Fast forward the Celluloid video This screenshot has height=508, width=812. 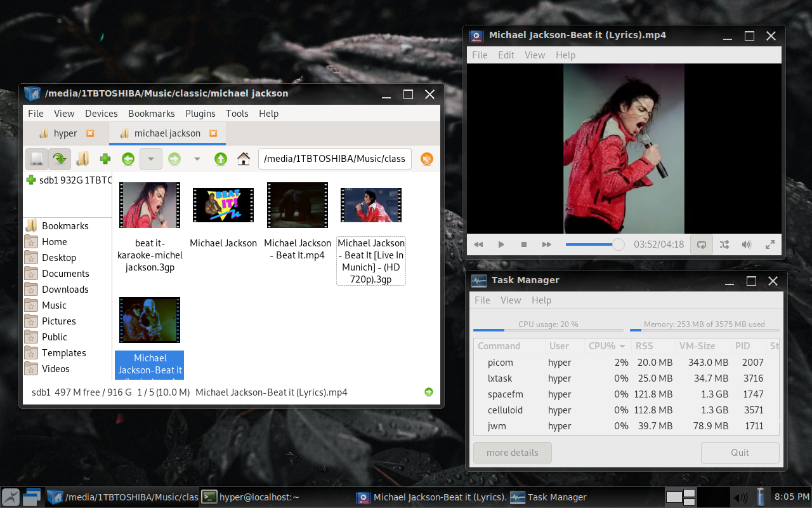(547, 244)
